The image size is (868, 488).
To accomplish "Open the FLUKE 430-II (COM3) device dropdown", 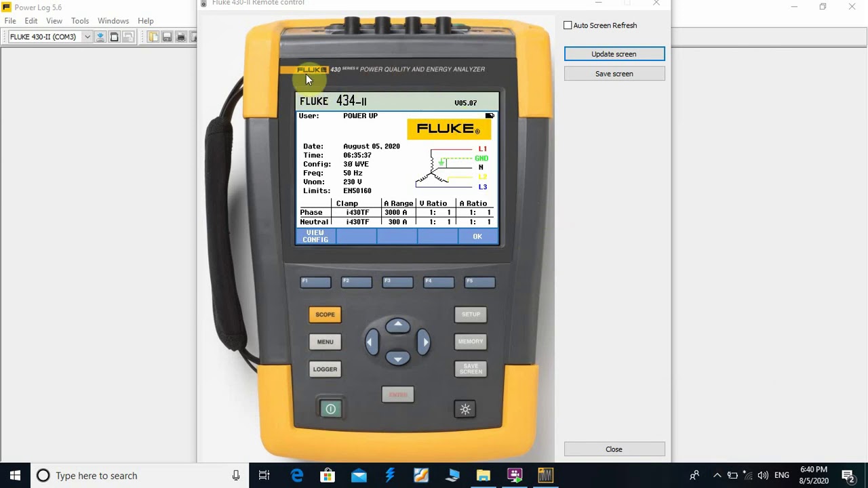I will pos(87,37).
